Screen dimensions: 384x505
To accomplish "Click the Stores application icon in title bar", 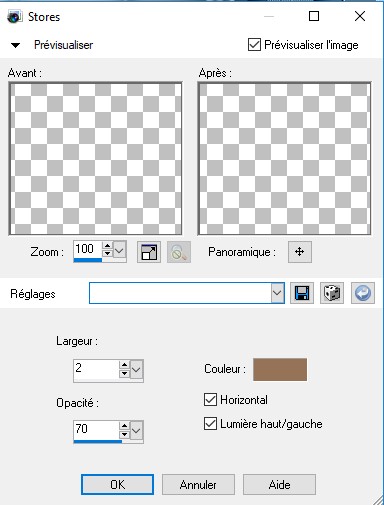I will pyautogui.click(x=15, y=17).
